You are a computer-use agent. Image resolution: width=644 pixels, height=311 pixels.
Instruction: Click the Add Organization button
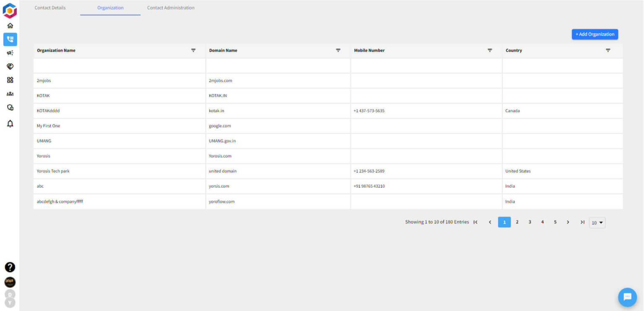(595, 34)
